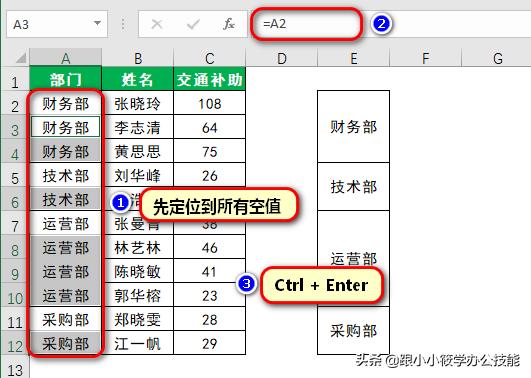Click the name 郑晓雯

click(x=137, y=320)
